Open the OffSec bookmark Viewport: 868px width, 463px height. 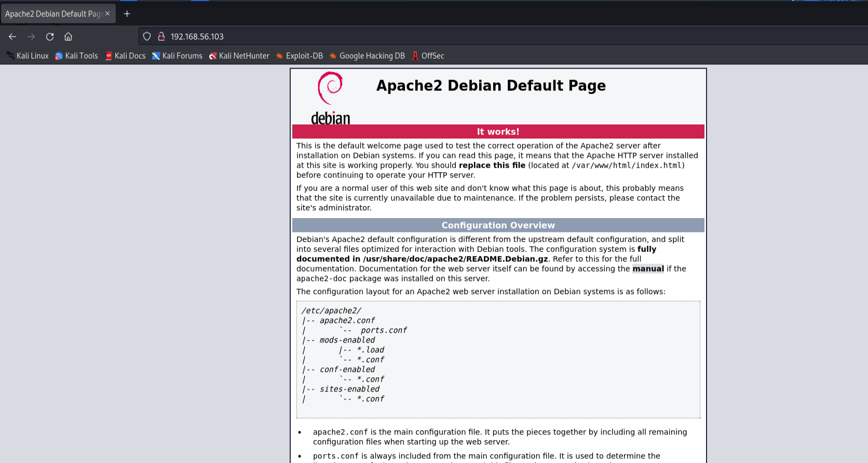coord(428,56)
